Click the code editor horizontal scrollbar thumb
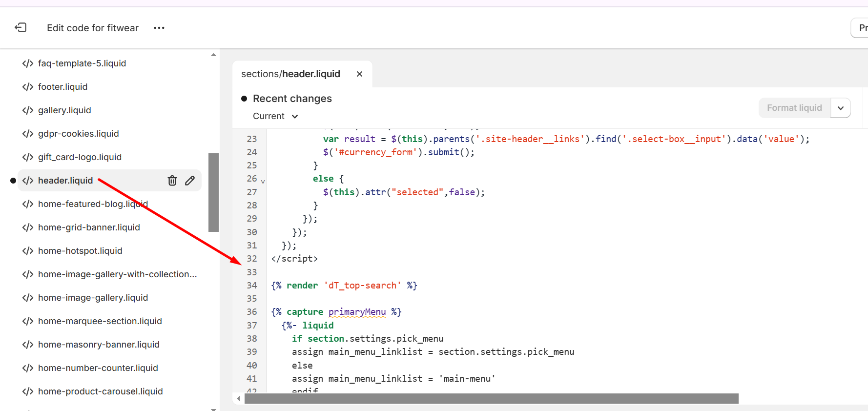The height and width of the screenshot is (411, 868). (491, 399)
